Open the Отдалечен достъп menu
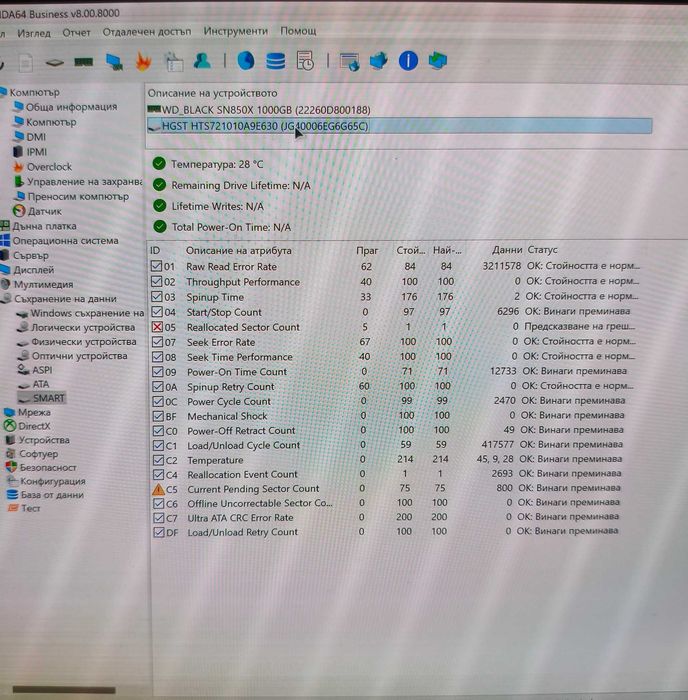This screenshot has width=688, height=700. (x=147, y=32)
